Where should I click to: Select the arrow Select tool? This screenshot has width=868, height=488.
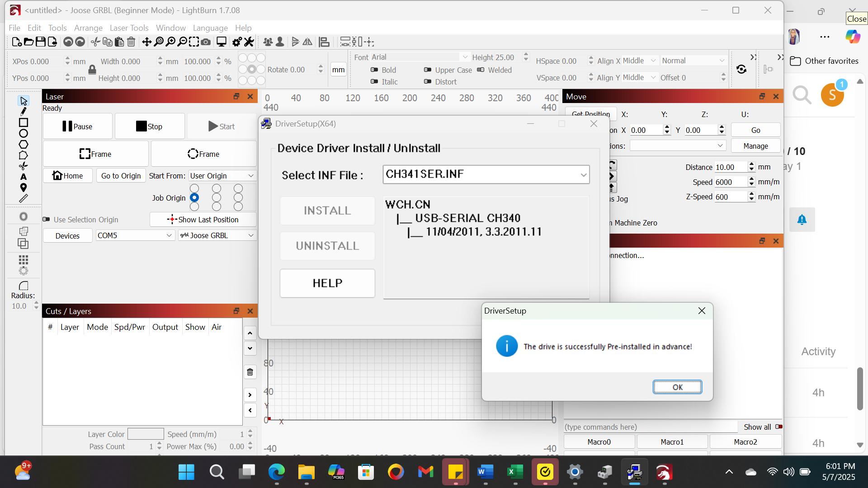click(x=24, y=101)
